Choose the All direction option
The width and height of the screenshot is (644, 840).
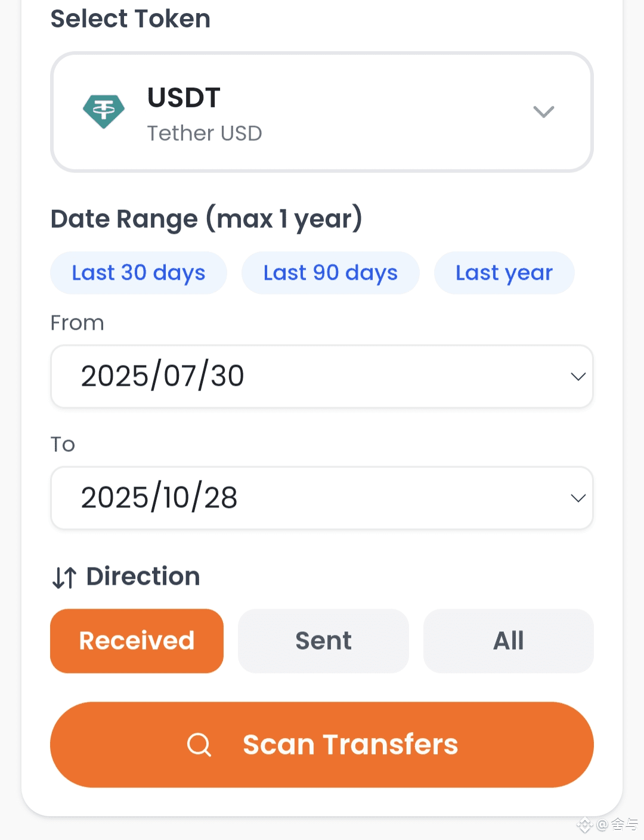pyautogui.click(x=508, y=641)
